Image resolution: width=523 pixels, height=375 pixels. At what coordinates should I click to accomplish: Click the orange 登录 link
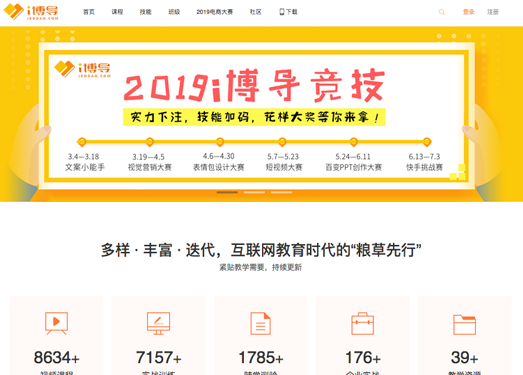pyautogui.click(x=469, y=12)
